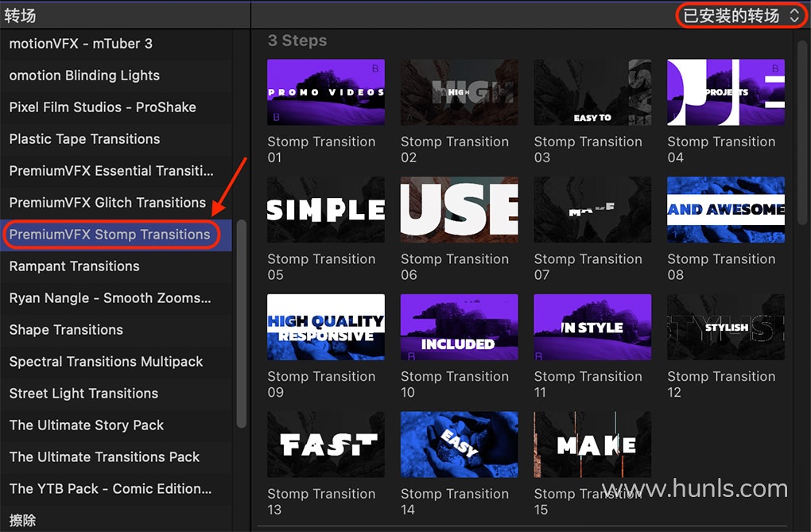
Task: Open Pixel Film Studios - ProShake category
Action: click(103, 107)
